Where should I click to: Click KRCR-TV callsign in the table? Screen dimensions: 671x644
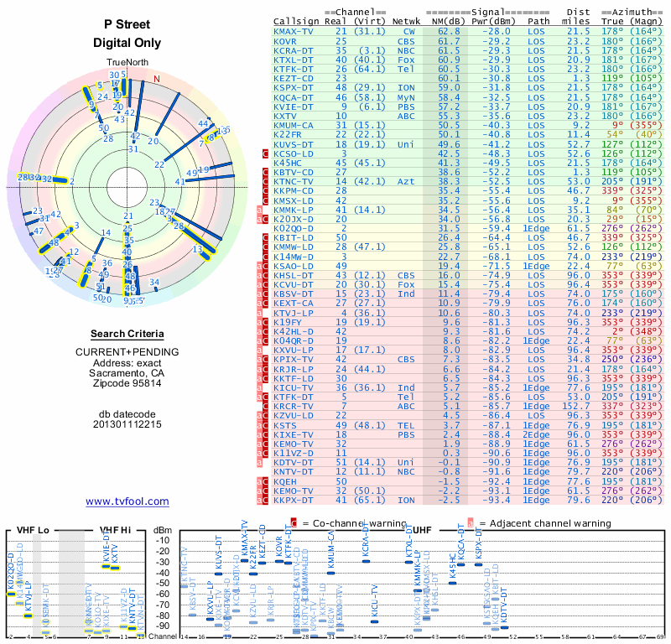click(x=293, y=406)
